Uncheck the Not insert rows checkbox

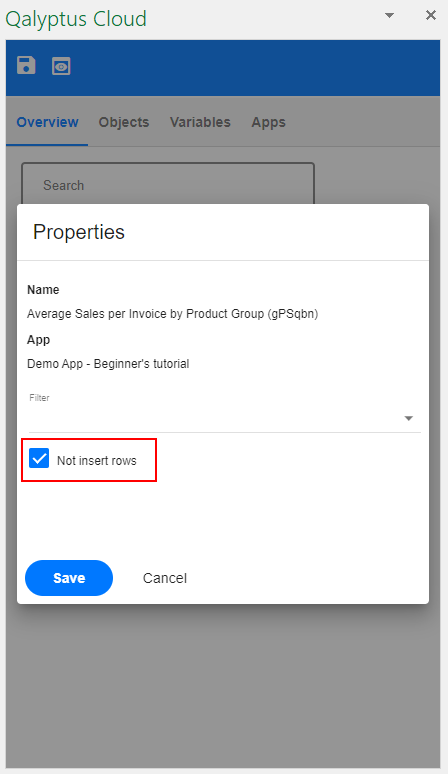click(39, 458)
